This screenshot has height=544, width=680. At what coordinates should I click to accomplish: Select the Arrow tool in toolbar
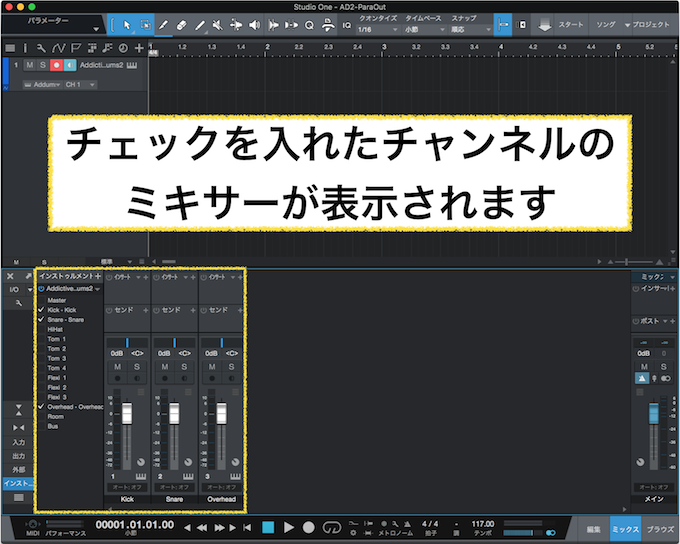(127, 25)
